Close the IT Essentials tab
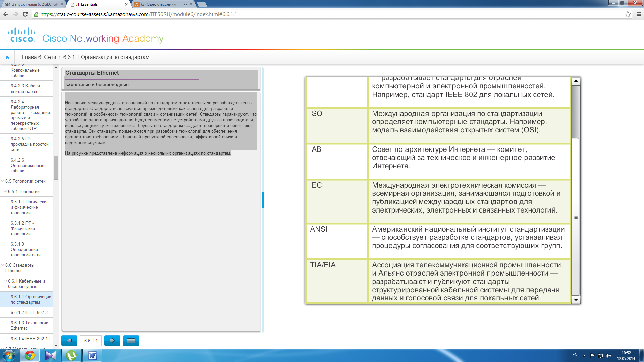 (x=126, y=4)
